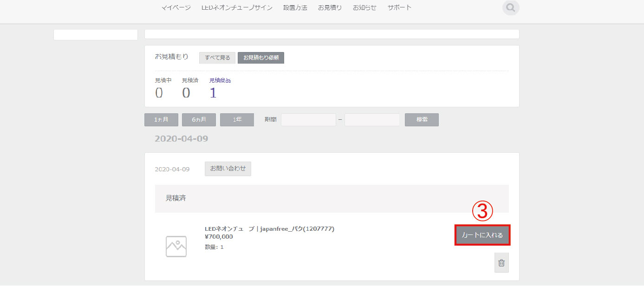
Task: Select the 2020-04-09 date heading
Action: coord(182,138)
